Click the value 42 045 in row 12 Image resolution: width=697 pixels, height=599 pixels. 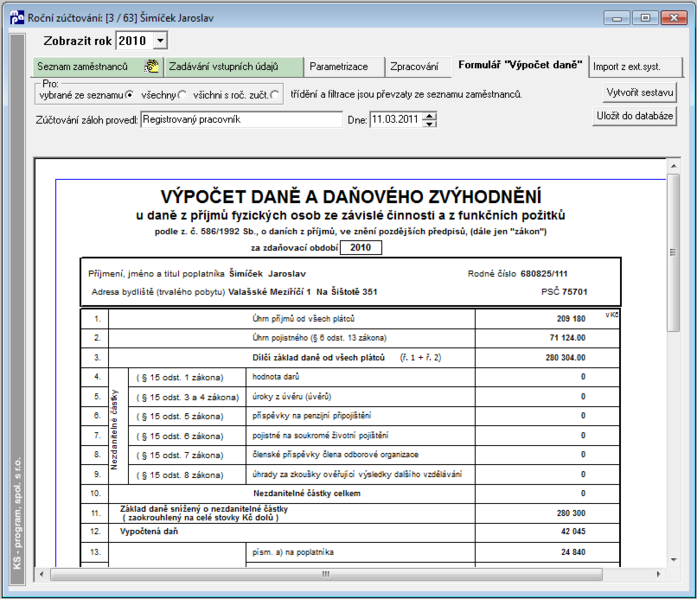(573, 531)
